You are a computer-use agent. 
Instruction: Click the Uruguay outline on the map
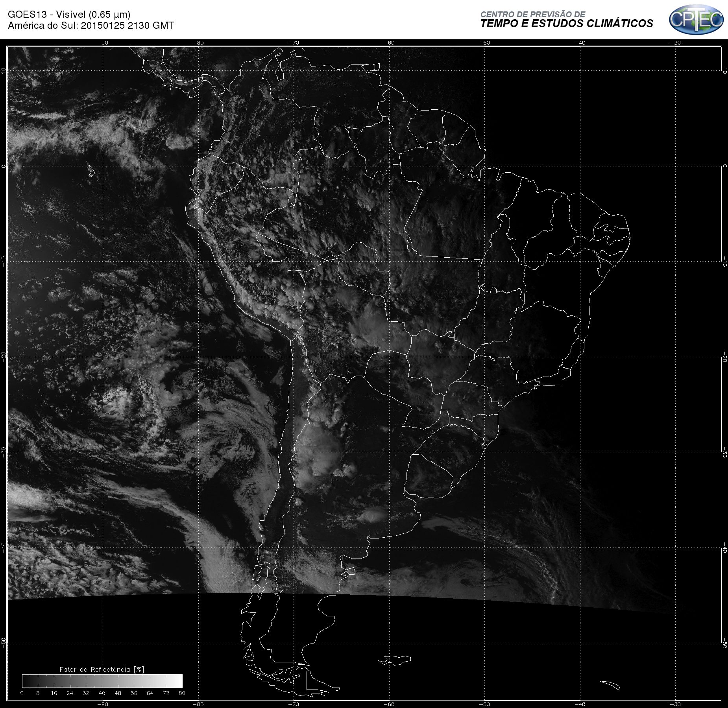430,477
